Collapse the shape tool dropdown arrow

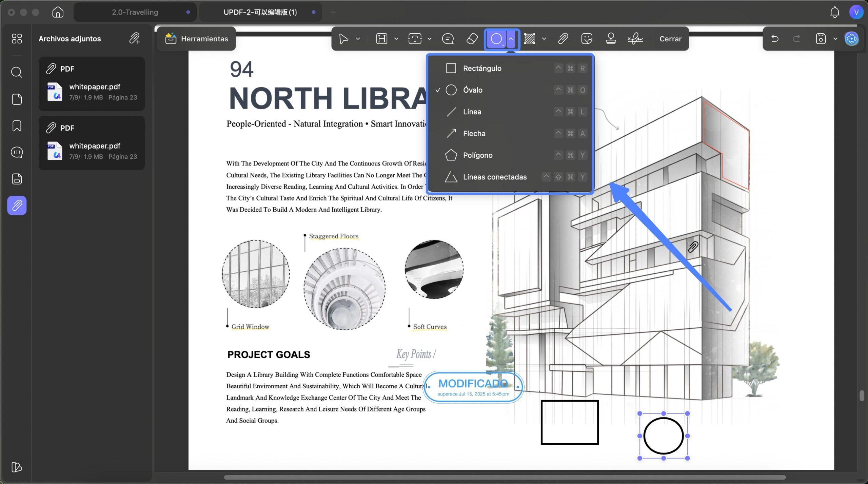click(x=511, y=39)
